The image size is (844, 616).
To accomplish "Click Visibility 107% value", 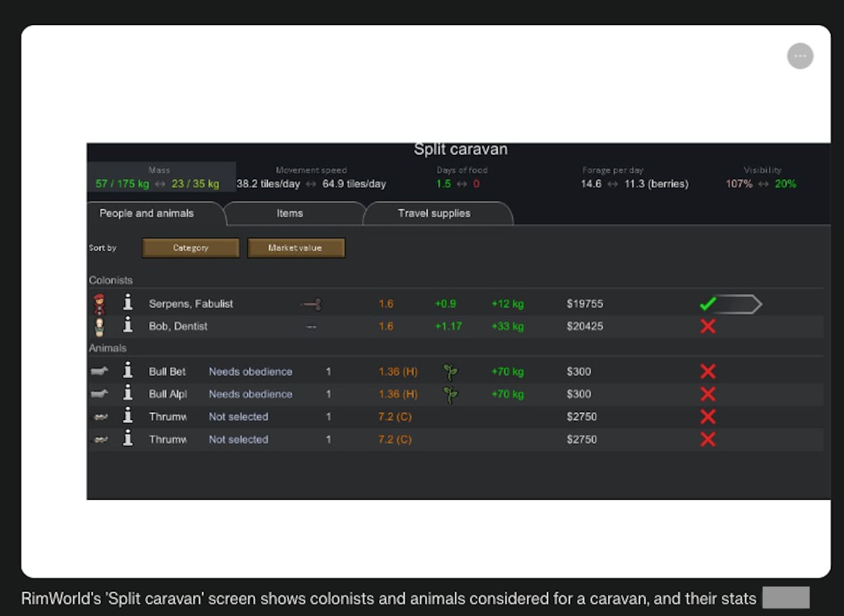I will click(x=739, y=183).
